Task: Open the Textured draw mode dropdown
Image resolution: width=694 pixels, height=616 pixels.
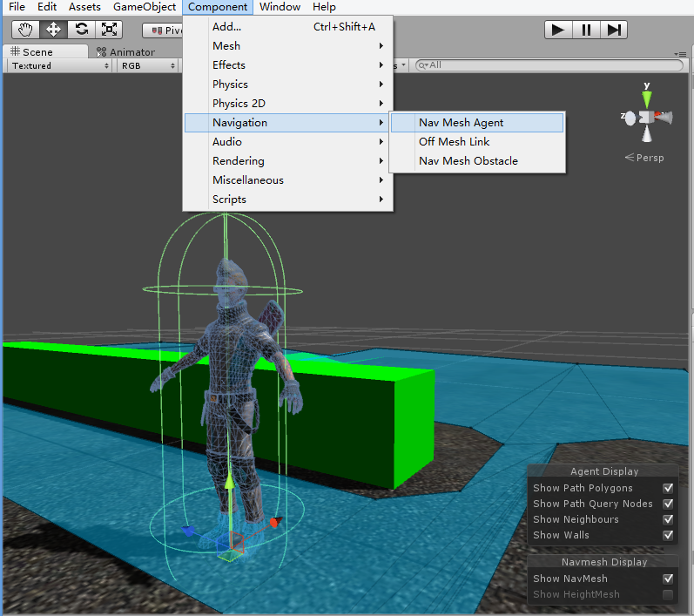Action: click(59, 65)
